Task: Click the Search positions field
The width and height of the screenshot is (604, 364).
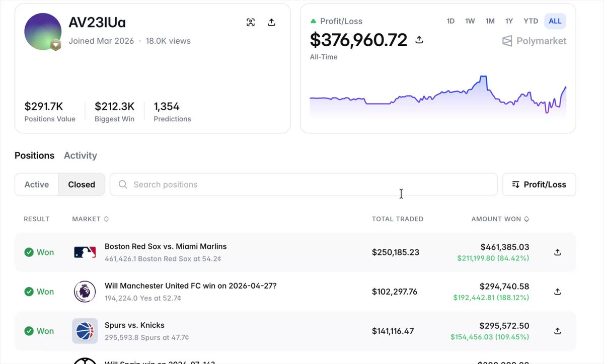Action: [304, 185]
